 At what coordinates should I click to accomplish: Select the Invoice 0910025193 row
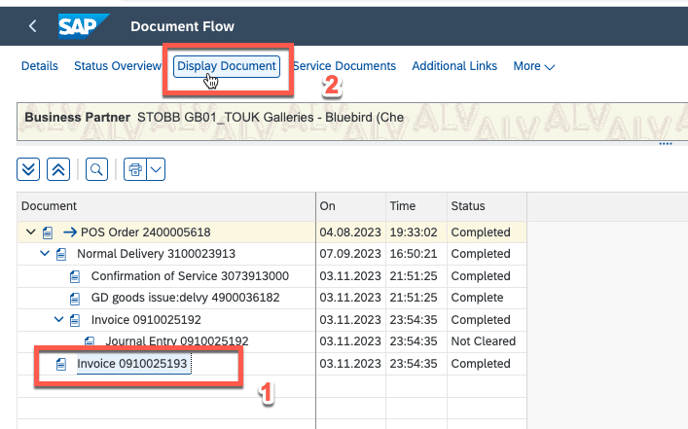point(133,364)
